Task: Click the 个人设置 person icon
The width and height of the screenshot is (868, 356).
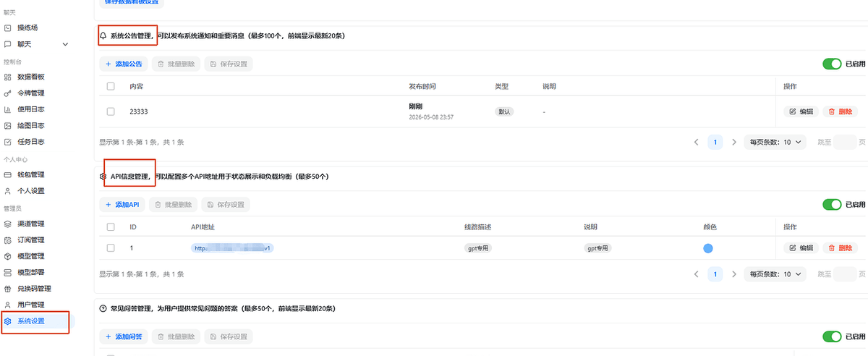Action: pos(8,191)
